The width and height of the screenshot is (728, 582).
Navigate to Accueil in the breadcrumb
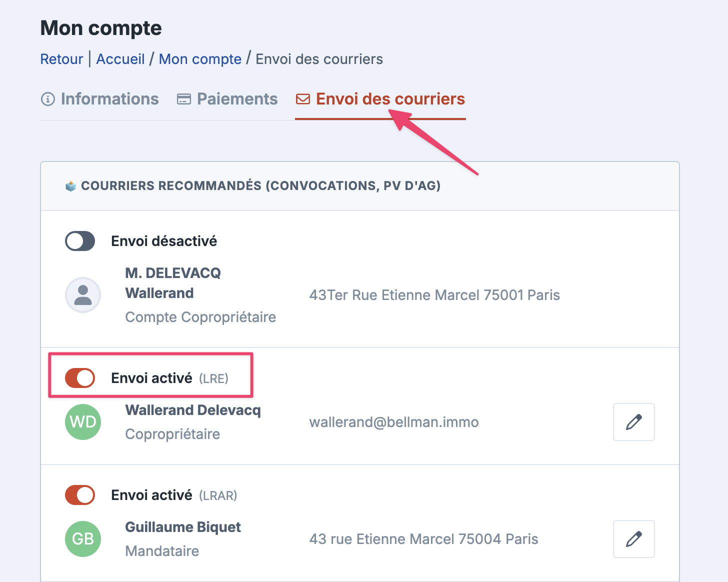click(120, 59)
